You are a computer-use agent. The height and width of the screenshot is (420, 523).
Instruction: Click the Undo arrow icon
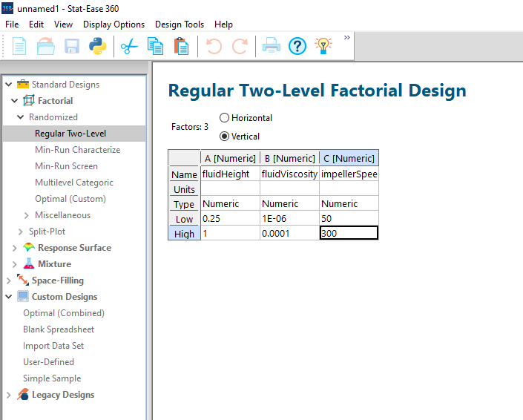coord(214,46)
